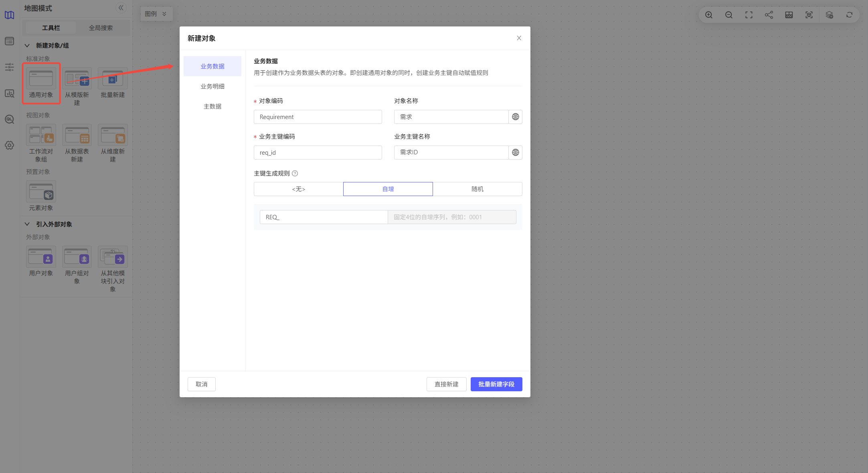Select the 业务数据 object type
This screenshot has height=473, width=868.
212,67
